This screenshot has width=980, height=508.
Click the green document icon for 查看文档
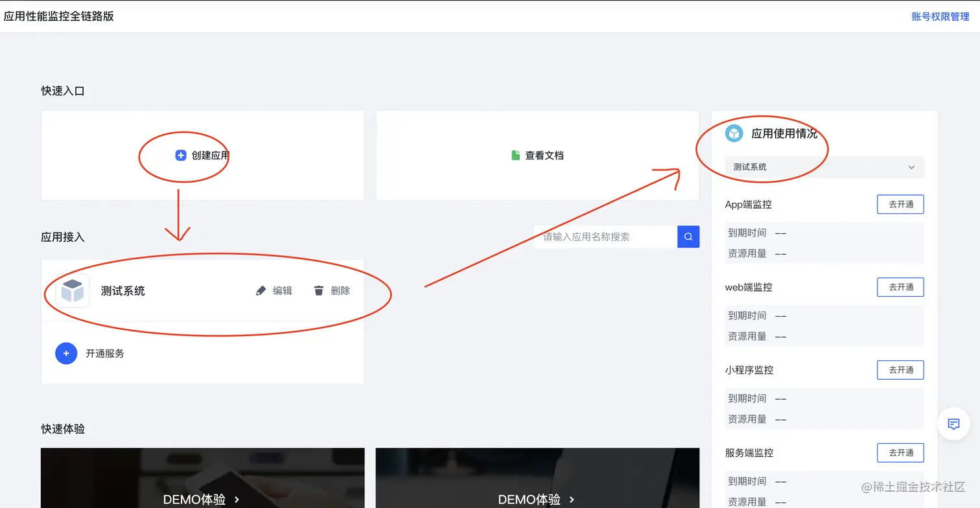tap(516, 156)
